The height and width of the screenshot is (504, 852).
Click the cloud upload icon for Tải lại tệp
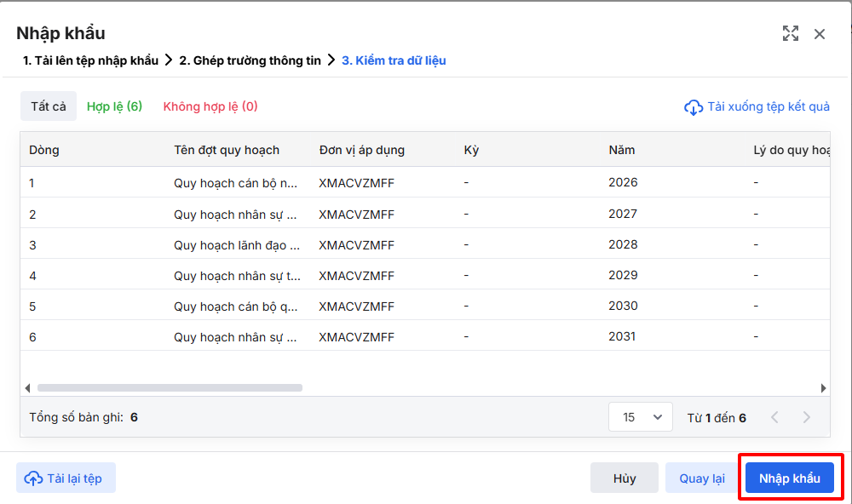pos(33,478)
